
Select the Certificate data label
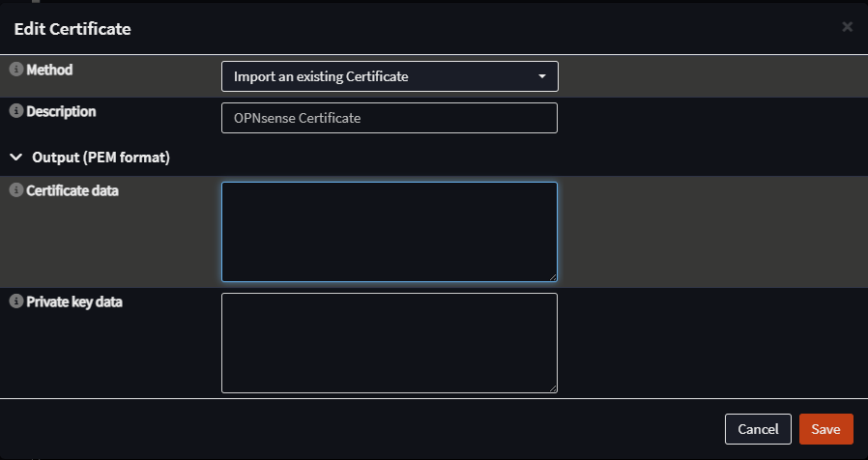72,191
